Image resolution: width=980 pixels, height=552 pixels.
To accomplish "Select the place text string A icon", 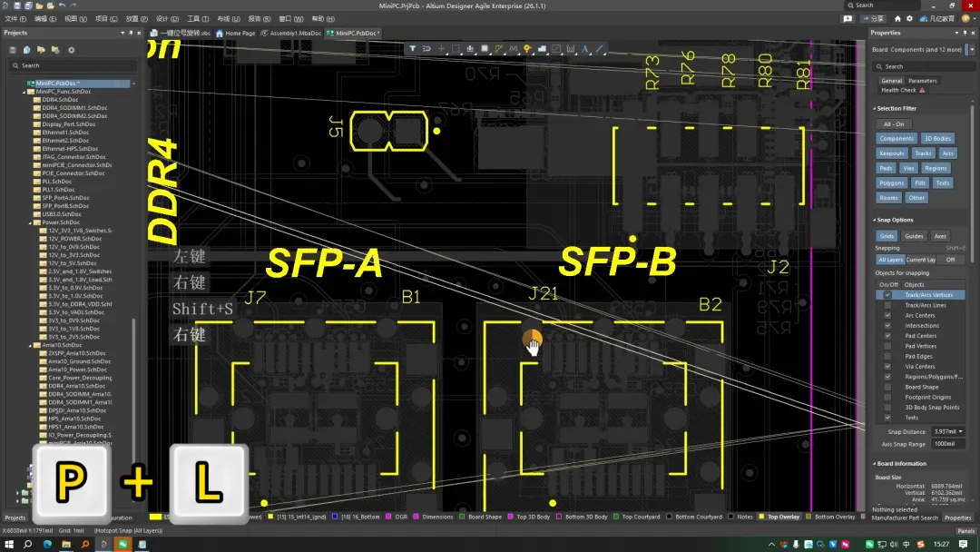I will tap(585, 49).
